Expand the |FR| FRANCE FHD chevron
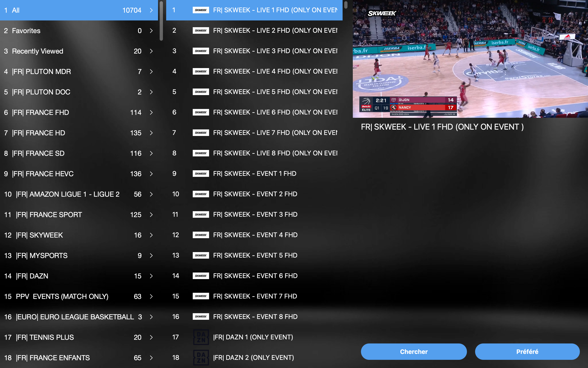 click(x=151, y=112)
